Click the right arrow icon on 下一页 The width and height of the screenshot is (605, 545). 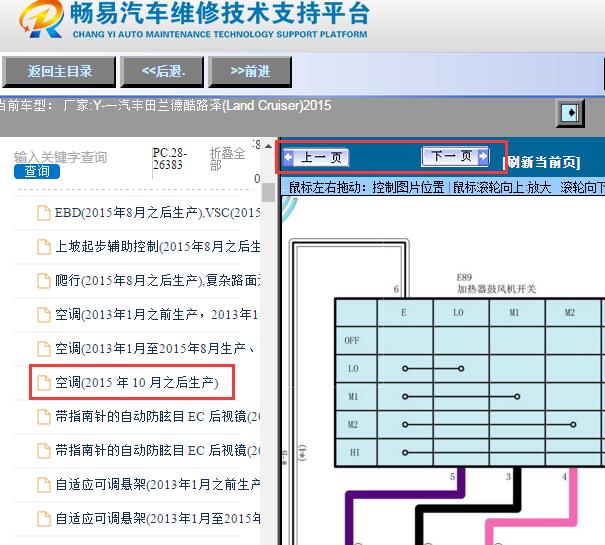tap(483, 156)
